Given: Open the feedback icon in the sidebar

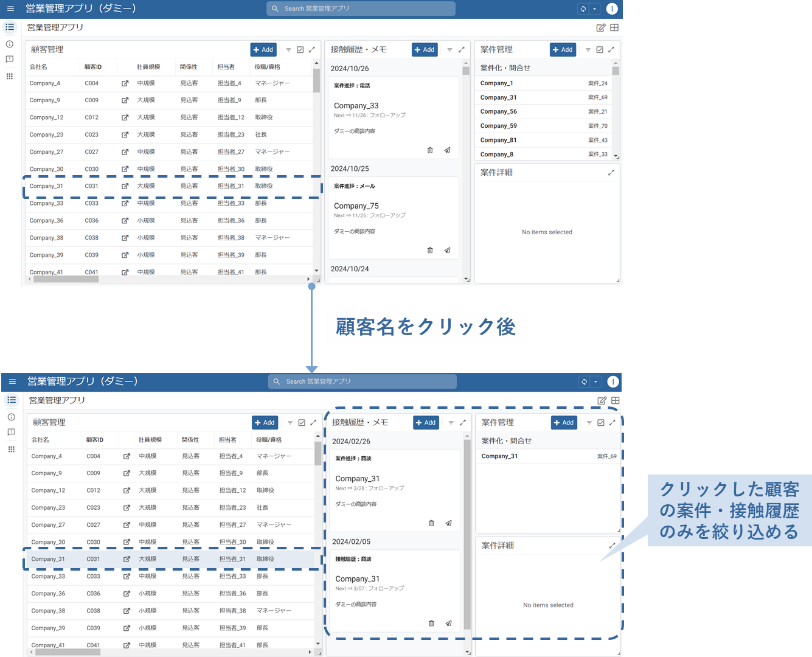Looking at the screenshot, I should pyautogui.click(x=9, y=59).
